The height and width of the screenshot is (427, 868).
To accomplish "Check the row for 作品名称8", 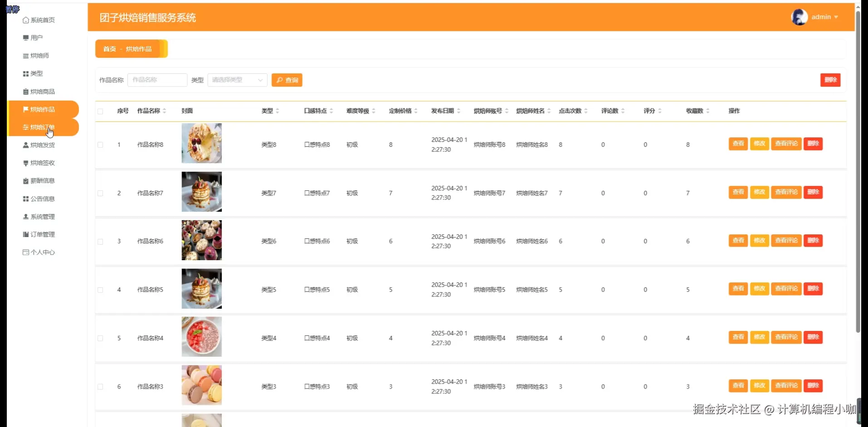I will coord(100,145).
